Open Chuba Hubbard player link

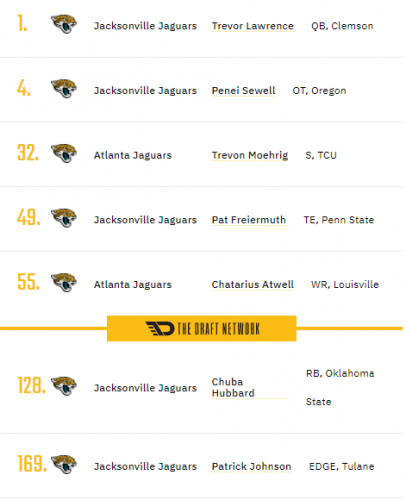(233, 387)
